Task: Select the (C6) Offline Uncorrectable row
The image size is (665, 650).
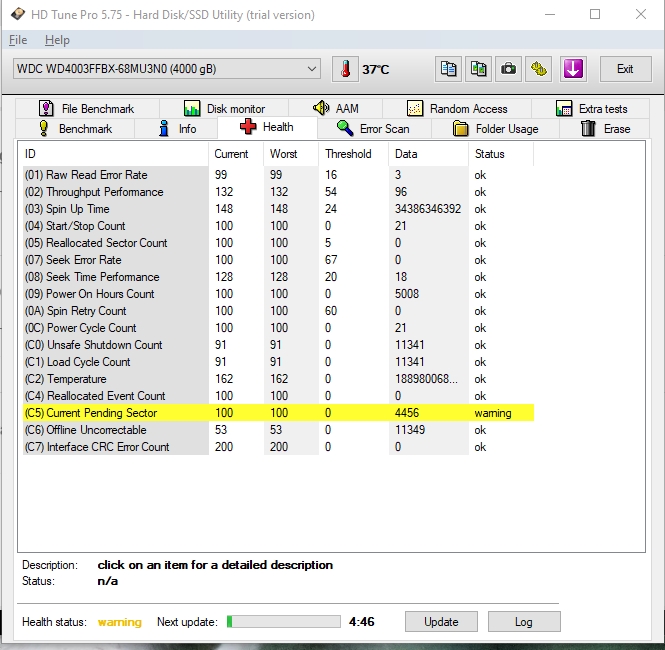Action: point(278,430)
